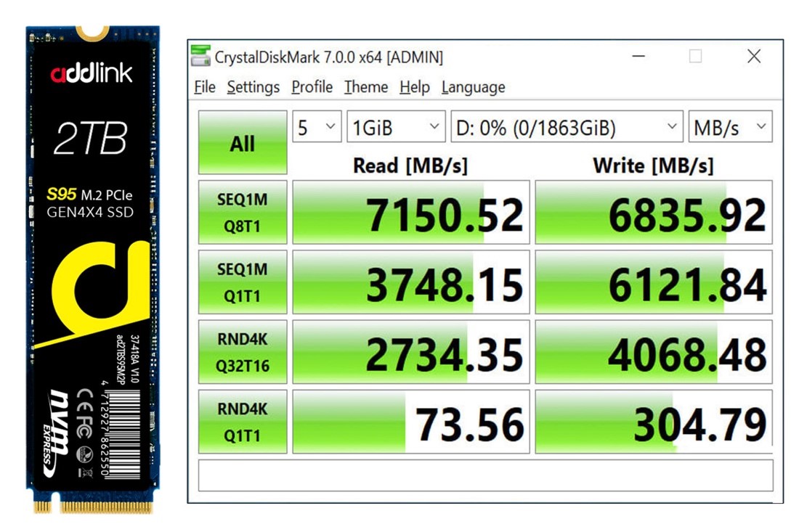Image resolution: width=799 pixels, height=532 pixels.
Task: Run the SEQ1M Q8T1 test
Action: 243,212
